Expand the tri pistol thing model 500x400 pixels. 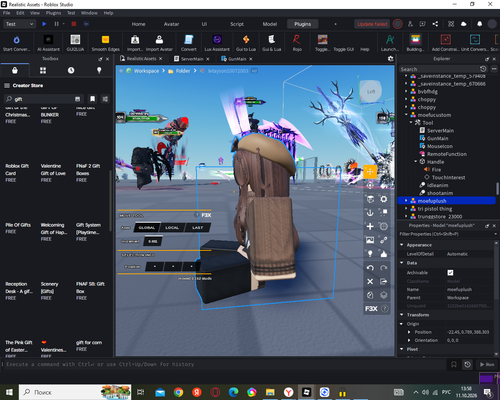coord(406,209)
